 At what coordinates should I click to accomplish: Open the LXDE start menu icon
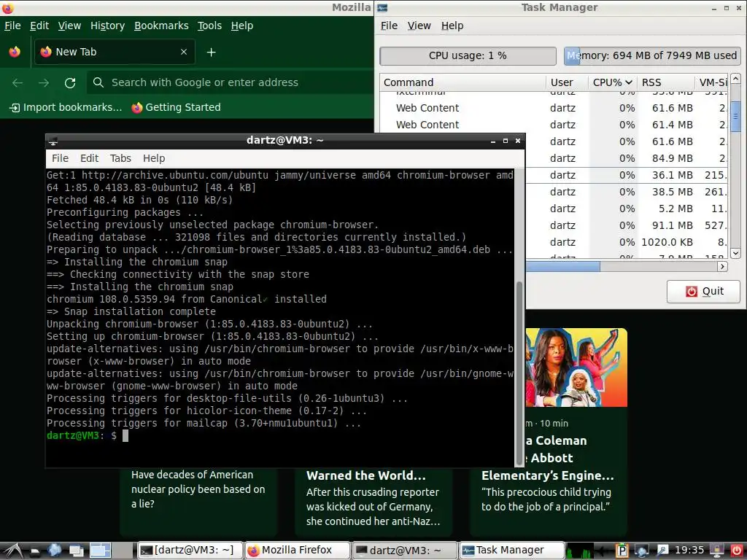12,551
